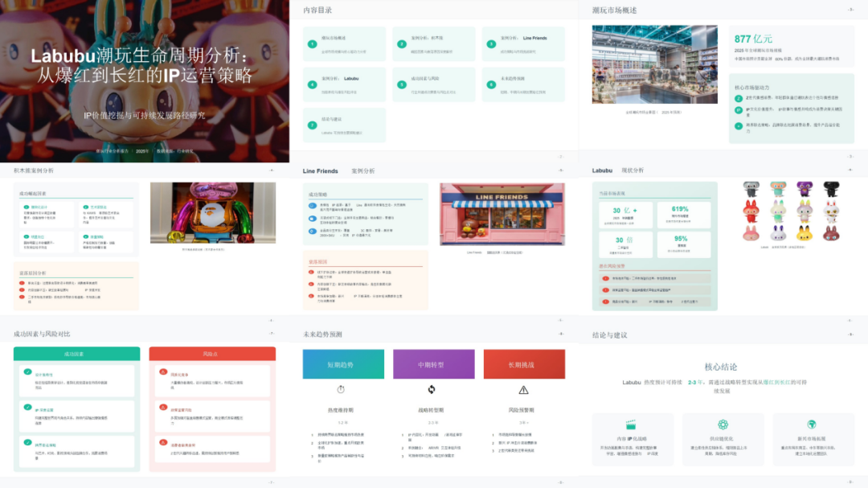
Task: Select the 30 亿+ statistic
Action: click(624, 211)
